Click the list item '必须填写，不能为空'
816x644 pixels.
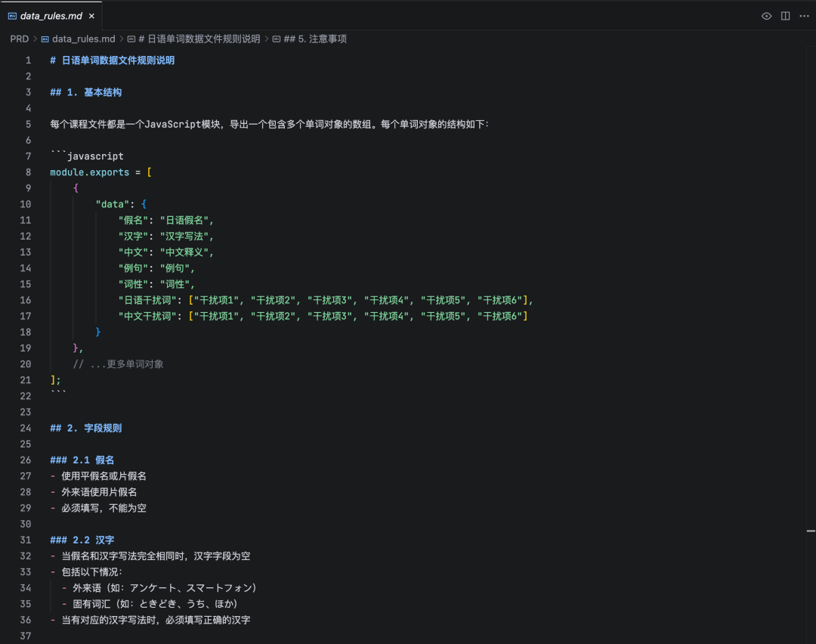104,508
